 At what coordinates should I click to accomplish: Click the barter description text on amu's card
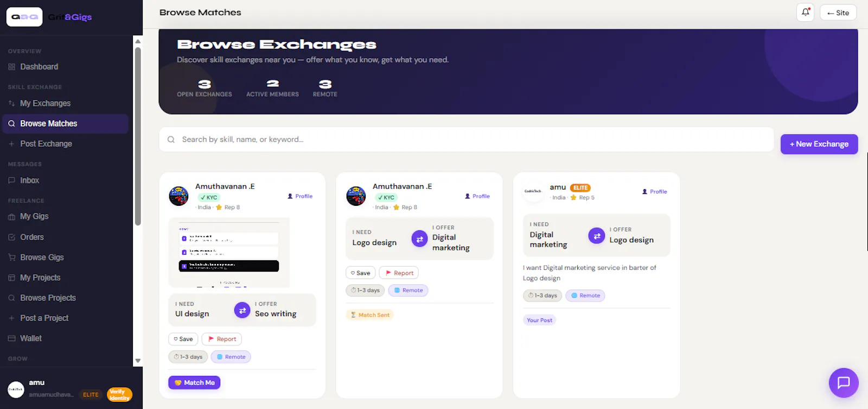click(589, 273)
